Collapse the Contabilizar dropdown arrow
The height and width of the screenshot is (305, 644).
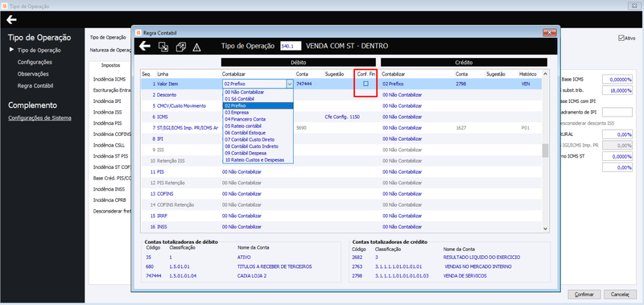tap(289, 84)
